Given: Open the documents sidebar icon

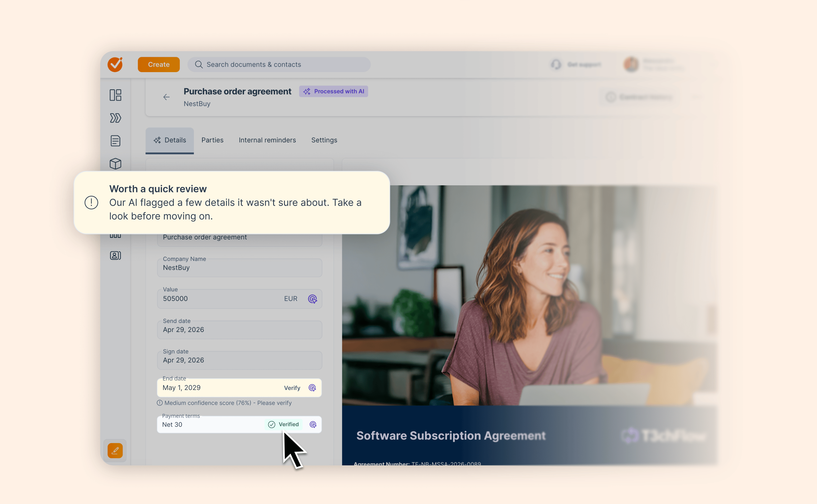Looking at the screenshot, I should coord(115,141).
